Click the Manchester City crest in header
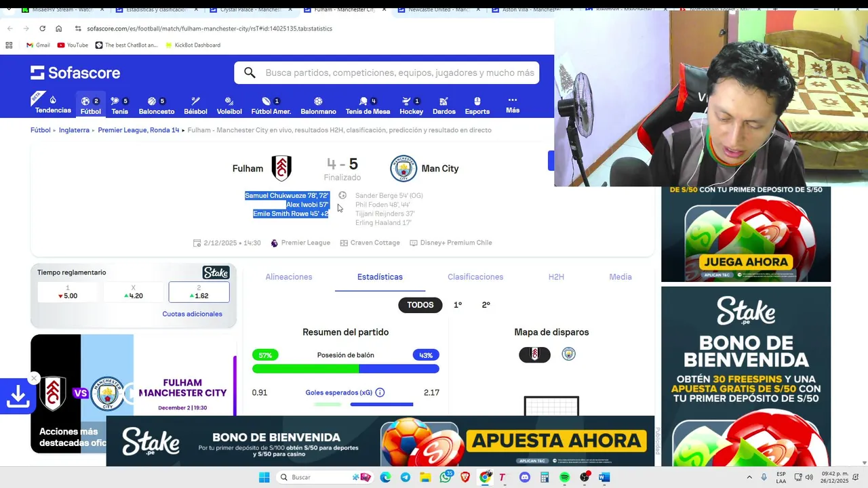Image resolution: width=868 pixels, height=488 pixels. (403, 168)
